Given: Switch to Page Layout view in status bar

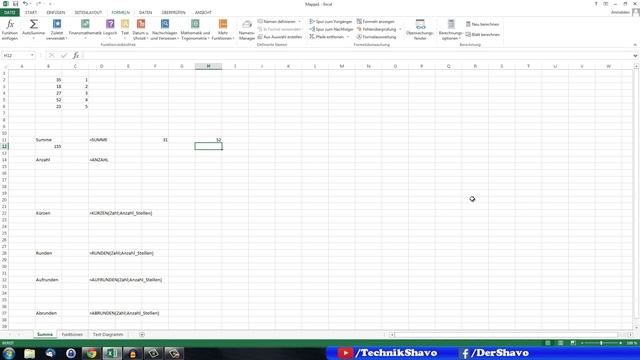Looking at the screenshot, I should click(x=560, y=343).
